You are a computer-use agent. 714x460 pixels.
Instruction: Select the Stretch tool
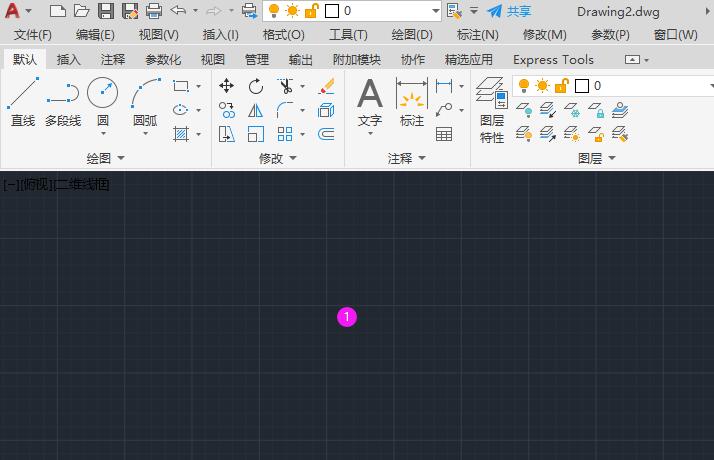[226, 134]
